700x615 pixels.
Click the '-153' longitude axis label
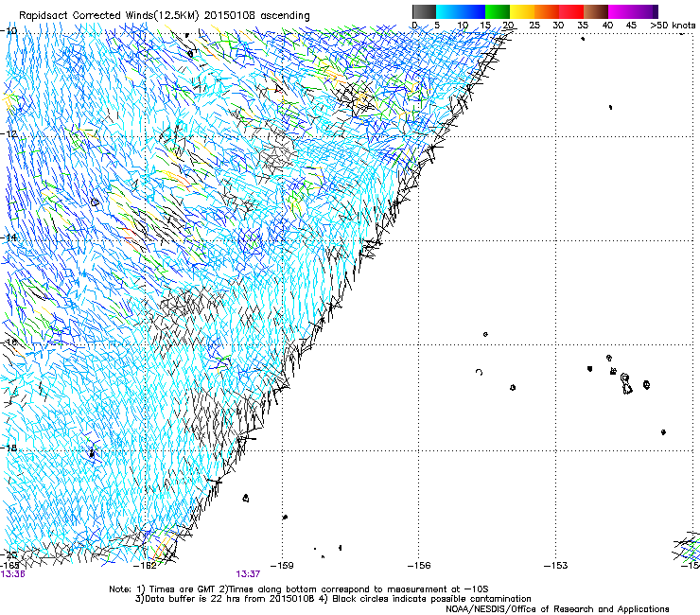(556, 566)
